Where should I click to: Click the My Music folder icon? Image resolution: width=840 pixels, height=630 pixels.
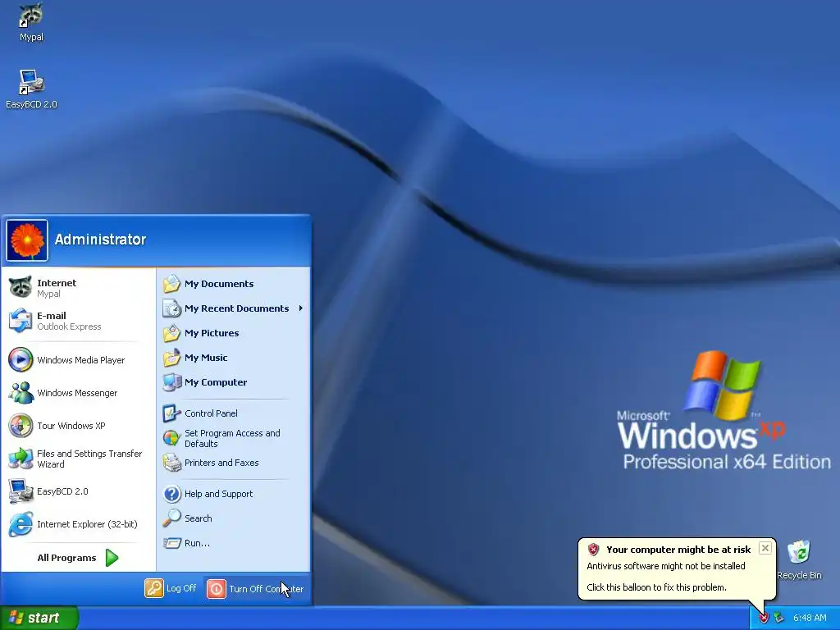(172, 358)
